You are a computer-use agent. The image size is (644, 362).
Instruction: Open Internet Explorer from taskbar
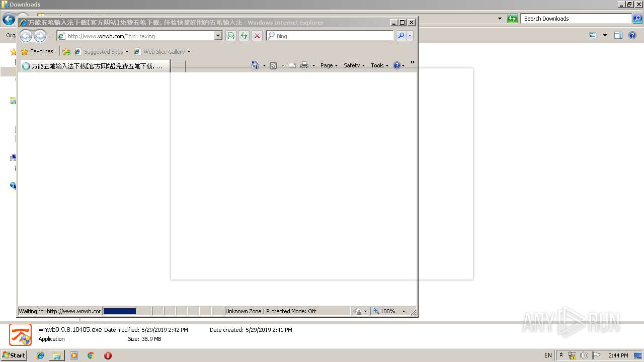(40, 355)
